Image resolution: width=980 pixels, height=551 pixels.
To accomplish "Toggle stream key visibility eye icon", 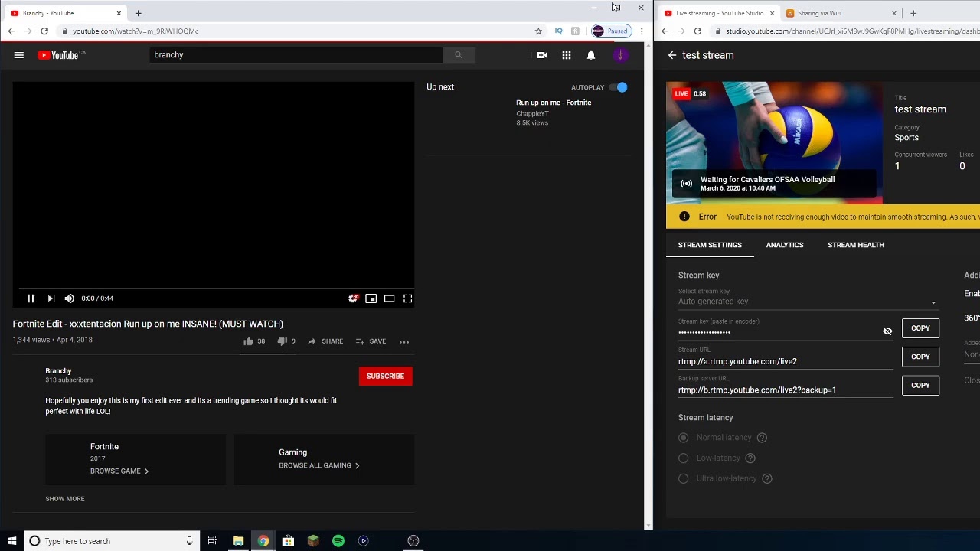I will pyautogui.click(x=887, y=331).
